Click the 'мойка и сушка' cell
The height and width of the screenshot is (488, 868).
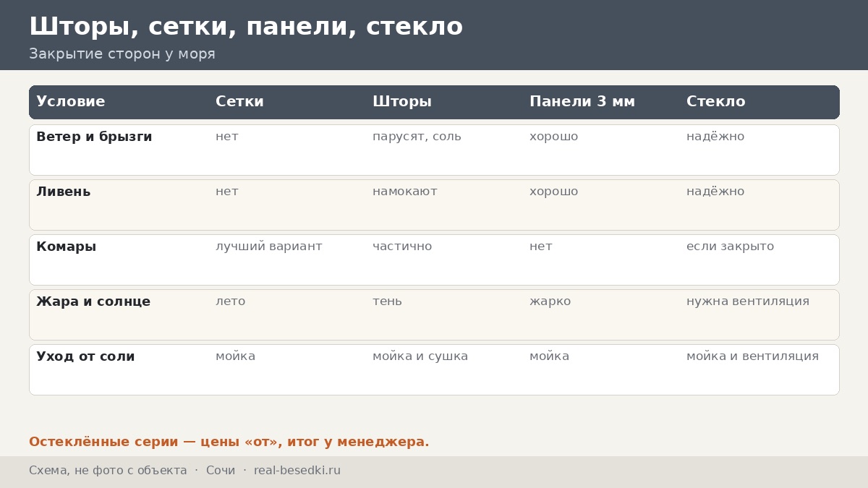pyautogui.click(x=420, y=356)
